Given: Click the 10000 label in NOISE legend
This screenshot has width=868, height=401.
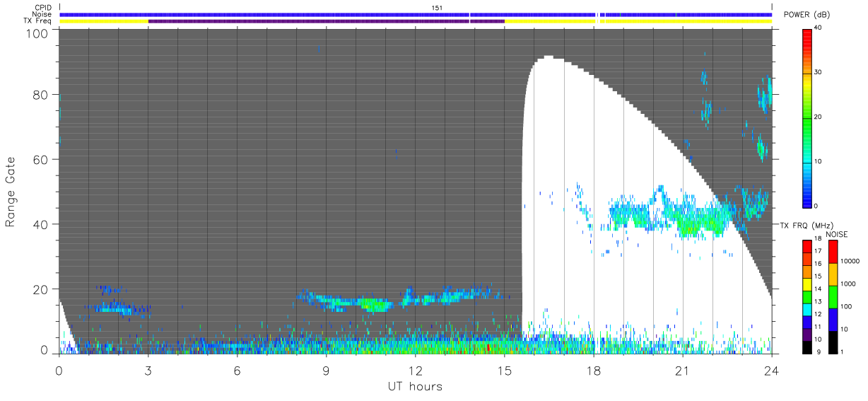Looking at the screenshot, I should coord(850,261).
